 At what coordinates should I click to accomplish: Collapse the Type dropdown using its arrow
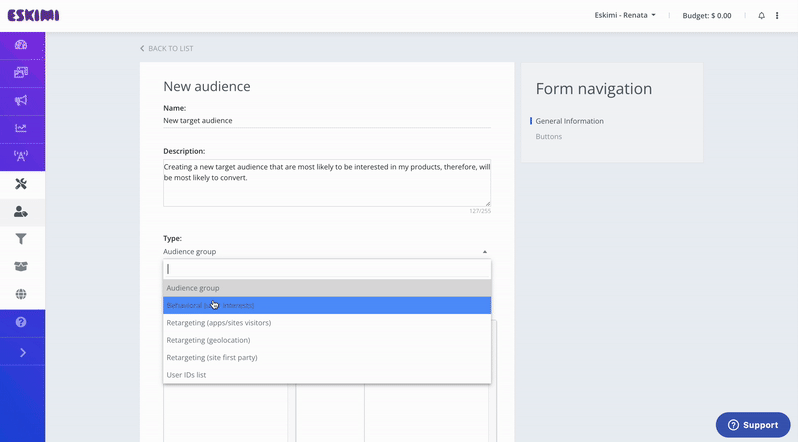[484, 252]
